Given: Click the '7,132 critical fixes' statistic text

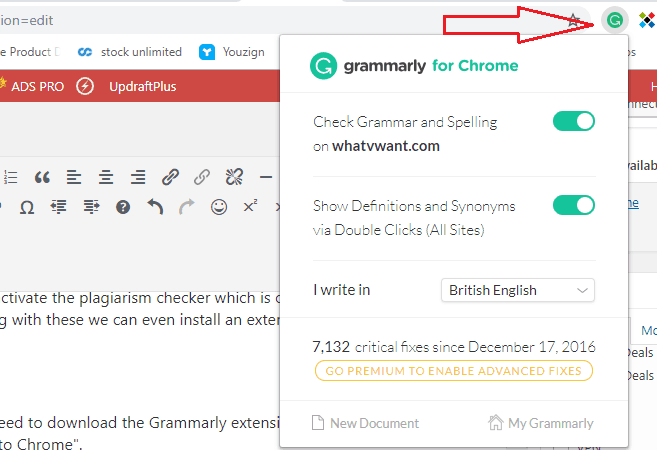Looking at the screenshot, I should [x=454, y=347].
